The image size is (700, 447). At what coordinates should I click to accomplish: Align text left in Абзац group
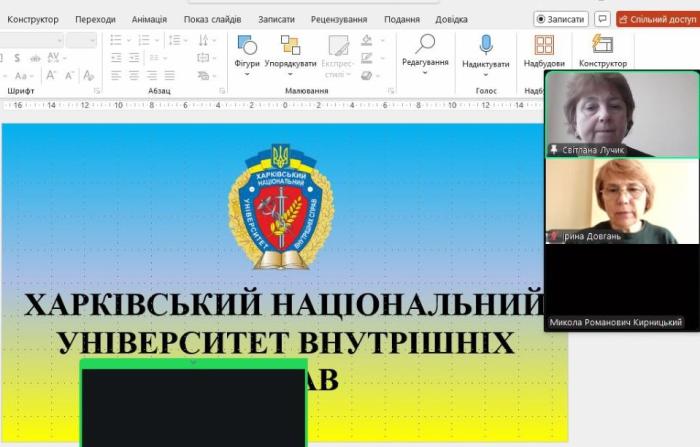click(116, 75)
